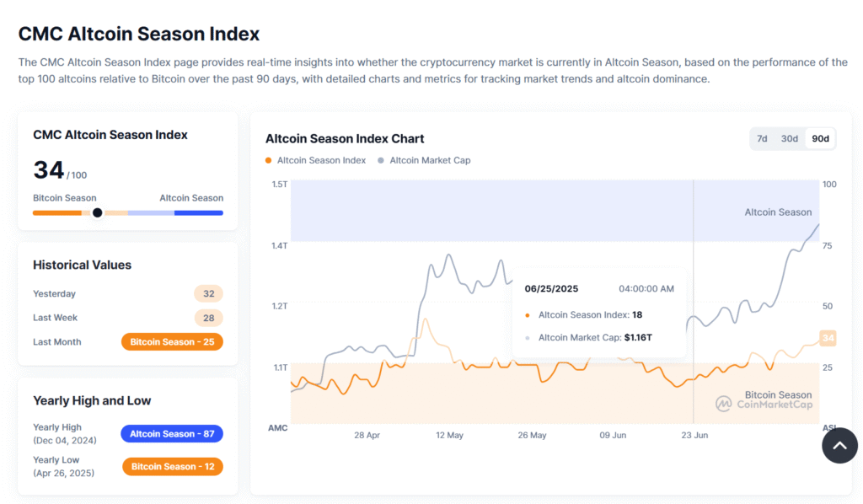
Task: Click the scroll-to-top arrow button
Action: click(x=839, y=446)
